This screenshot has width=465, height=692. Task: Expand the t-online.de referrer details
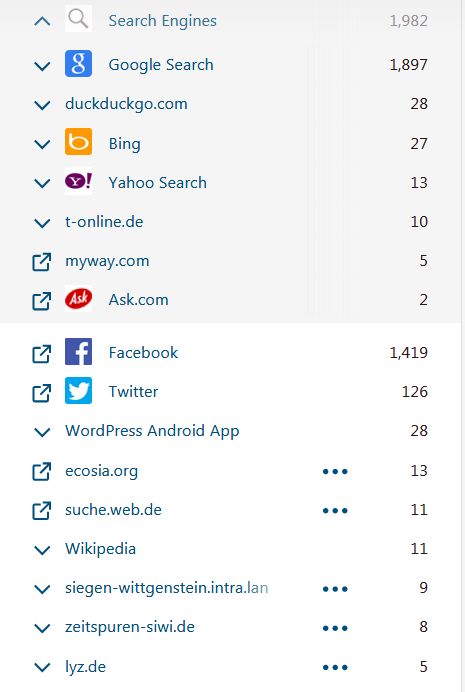pos(42,223)
